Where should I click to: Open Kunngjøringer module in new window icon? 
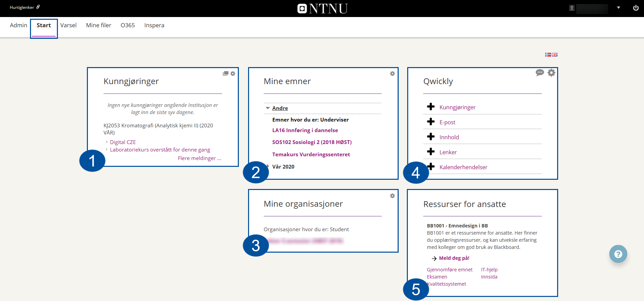226,74
